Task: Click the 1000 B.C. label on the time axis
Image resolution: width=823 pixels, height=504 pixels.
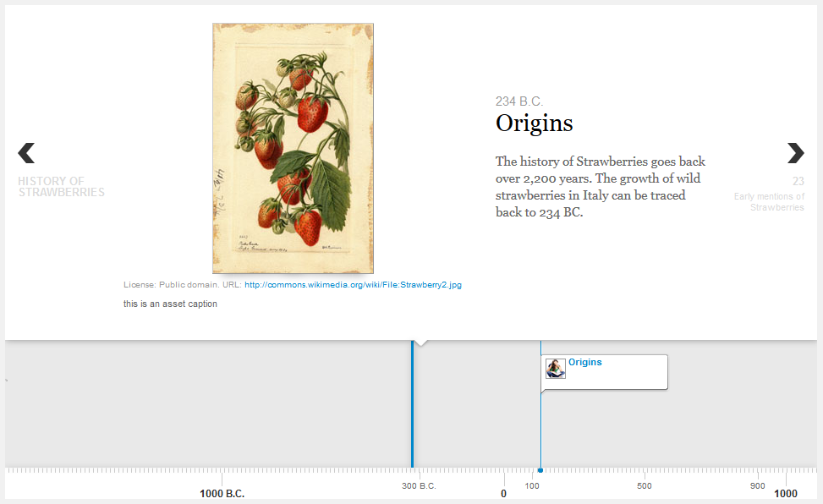Action: (x=222, y=494)
